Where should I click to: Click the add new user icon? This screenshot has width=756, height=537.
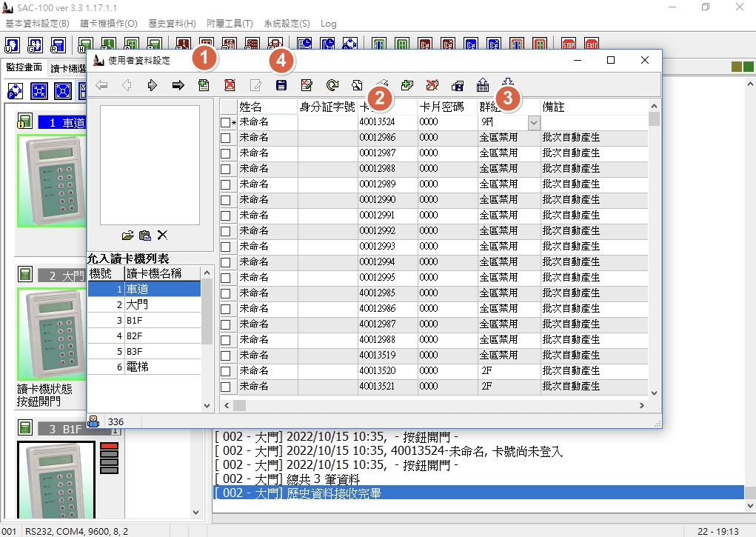point(204,85)
